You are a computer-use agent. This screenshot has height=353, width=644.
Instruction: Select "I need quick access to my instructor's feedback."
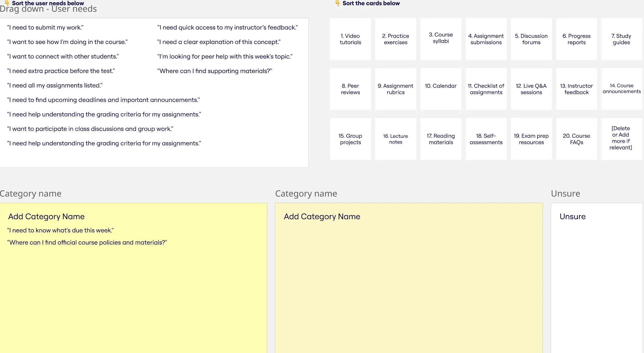(x=228, y=27)
